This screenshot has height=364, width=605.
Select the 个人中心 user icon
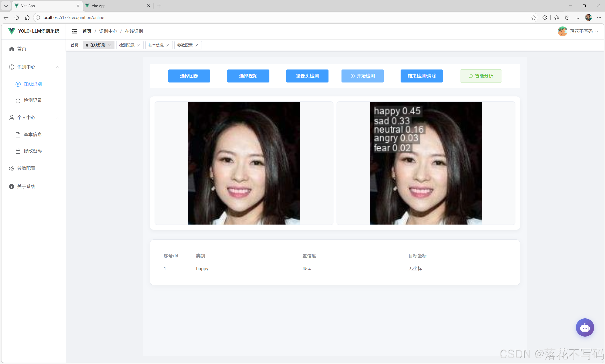(11, 117)
